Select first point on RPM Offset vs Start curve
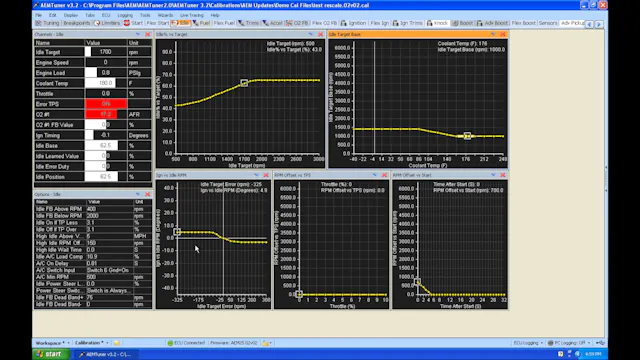The height and width of the screenshot is (360, 640). pyautogui.click(x=417, y=282)
